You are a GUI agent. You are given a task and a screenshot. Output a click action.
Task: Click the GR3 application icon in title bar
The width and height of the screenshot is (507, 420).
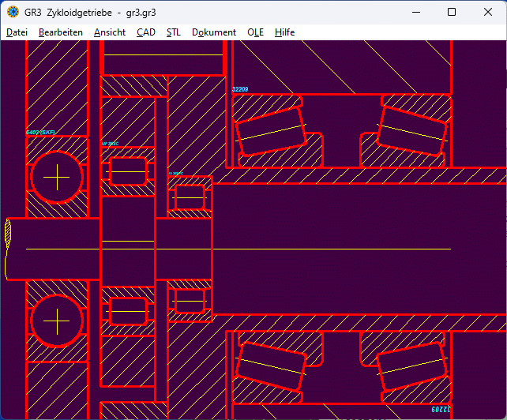pos(13,12)
